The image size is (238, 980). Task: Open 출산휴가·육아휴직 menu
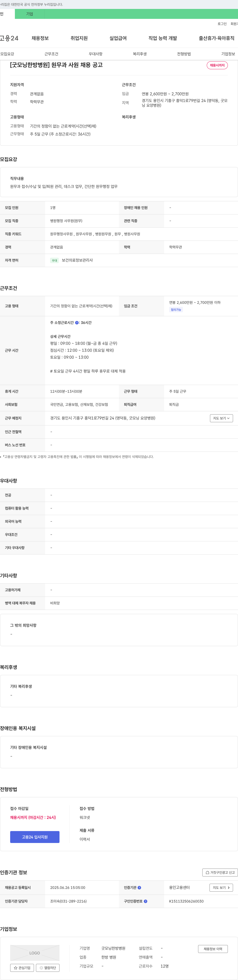pyautogui.click(x=216, y=38)
